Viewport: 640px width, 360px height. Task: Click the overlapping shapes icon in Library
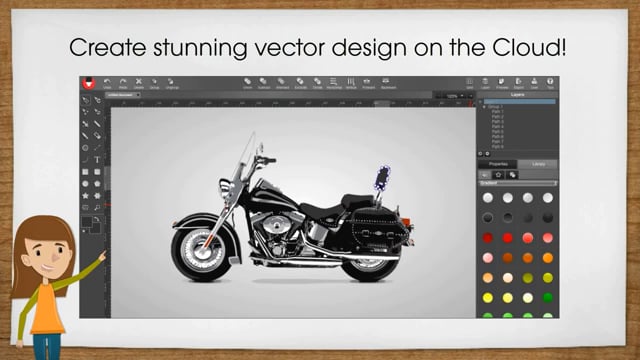click(512, 175)
